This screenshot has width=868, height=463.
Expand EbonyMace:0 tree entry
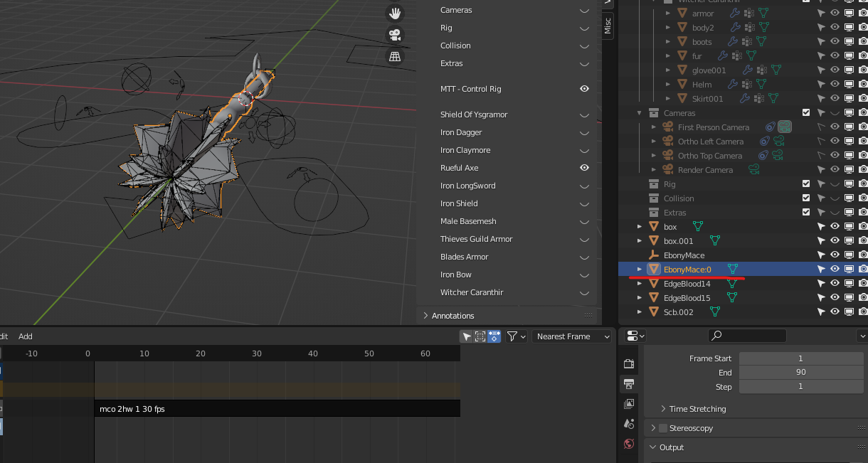coord(640,270)
